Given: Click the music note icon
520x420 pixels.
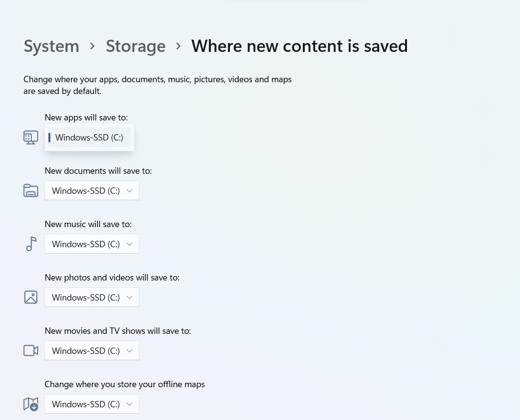Looking at the screenshot, I should pyautogui.click(x=31, y=244).
